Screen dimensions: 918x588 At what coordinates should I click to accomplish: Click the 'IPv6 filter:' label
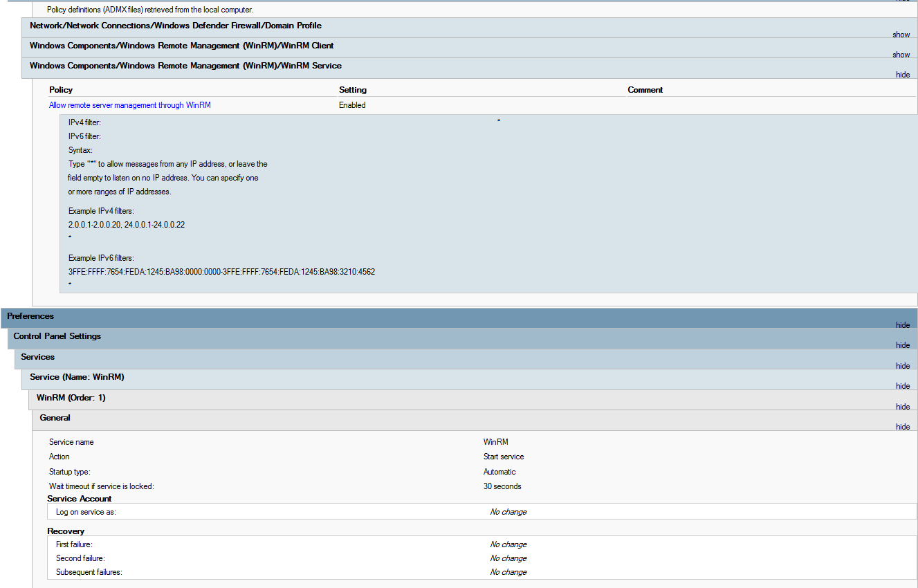point(84,136)
